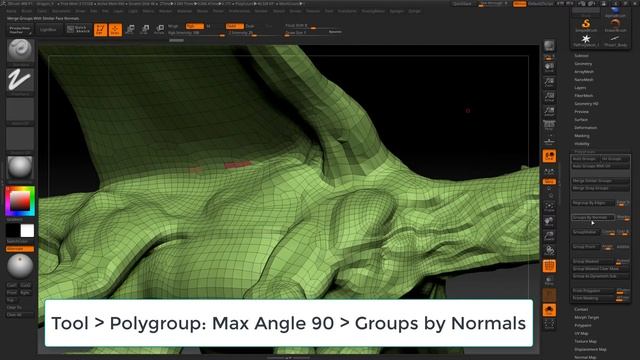Click Merge Similar Groups button
The image size is (640, 360).
[x=600, y=180]
